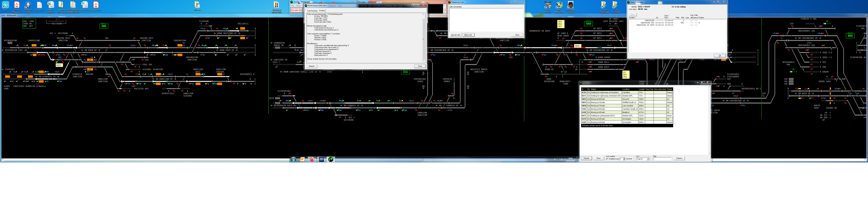The height and width of the screenshot is (210, 868).
Task: Open the File menu in SimSig
Action: click(293, 6)
